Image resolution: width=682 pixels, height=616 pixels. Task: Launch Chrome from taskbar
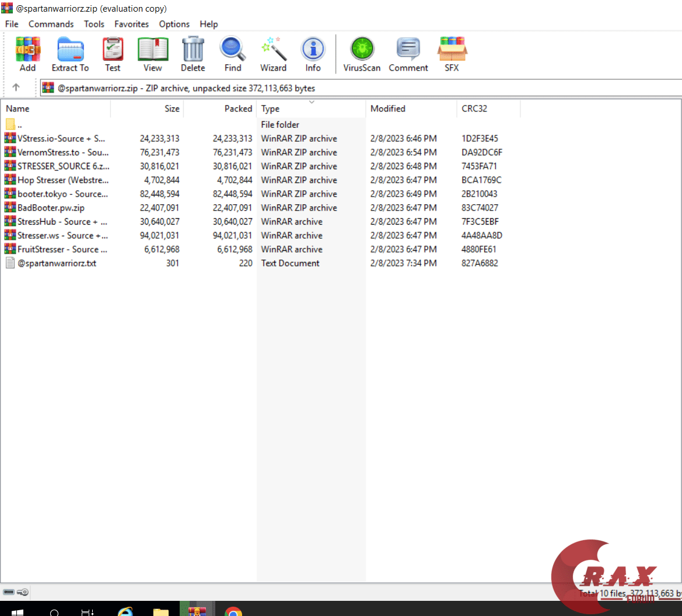click(x=233, y=611)
